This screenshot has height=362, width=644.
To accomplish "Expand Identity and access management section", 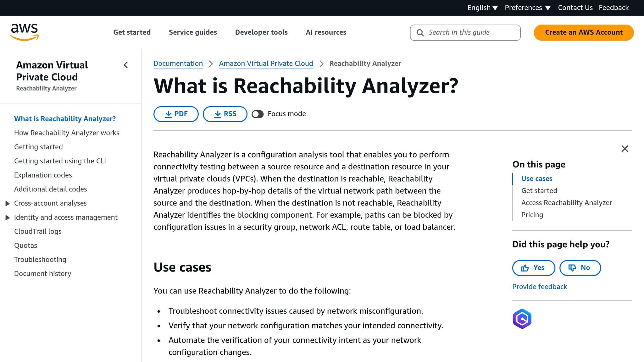I will (x=8, y=217).
